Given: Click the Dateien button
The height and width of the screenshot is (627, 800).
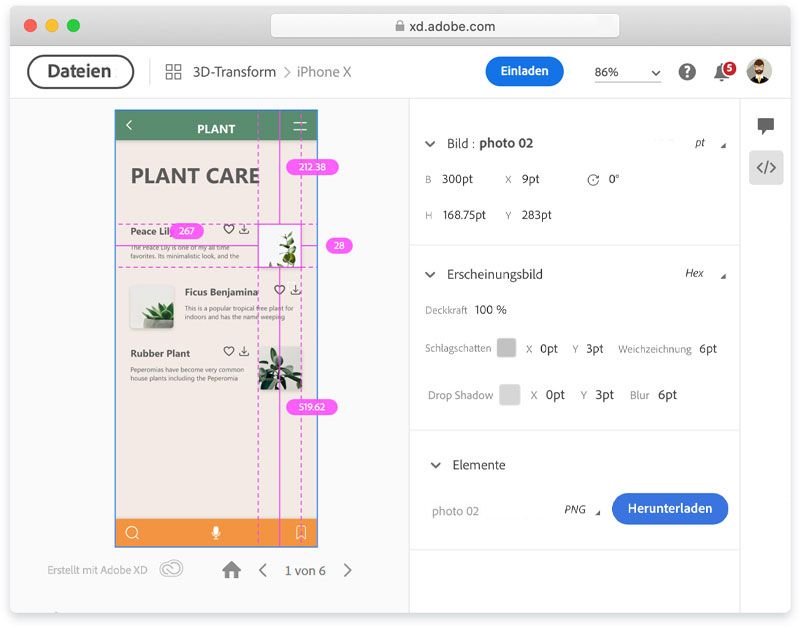Looking at the screenshot, I should [80, 71].
